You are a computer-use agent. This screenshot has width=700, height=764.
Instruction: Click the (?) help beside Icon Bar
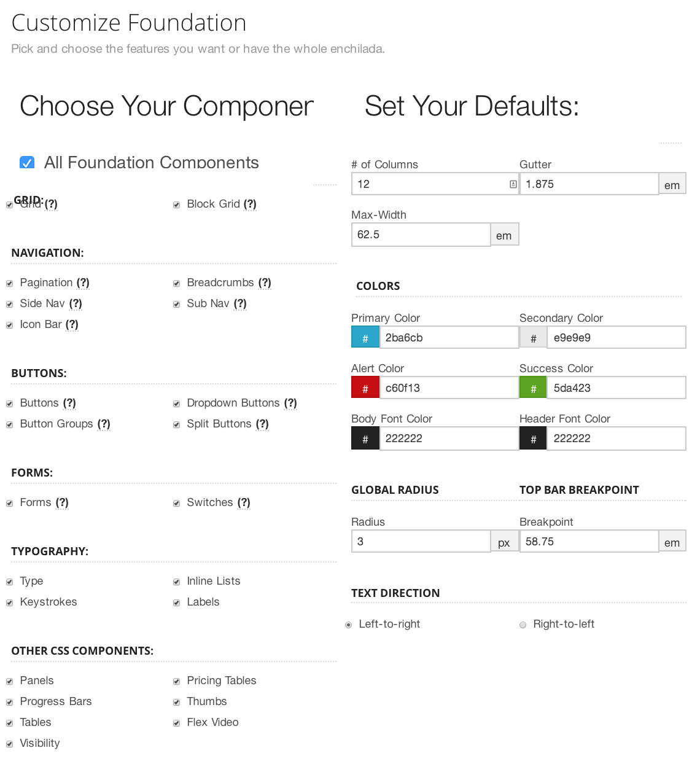click(72, 324)
